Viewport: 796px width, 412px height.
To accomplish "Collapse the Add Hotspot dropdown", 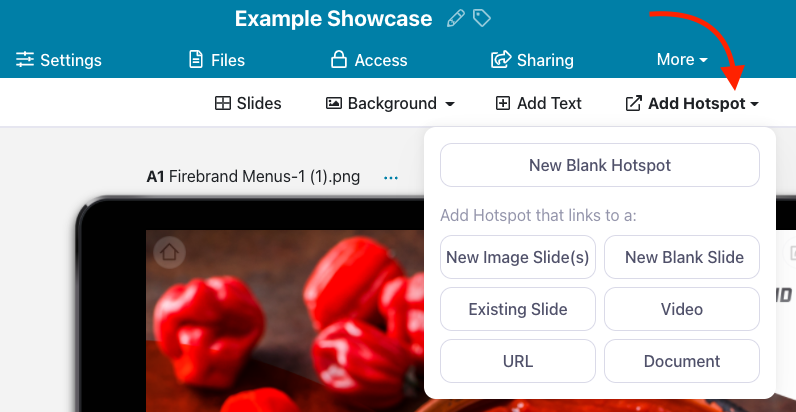I will (x=692, y=103).
